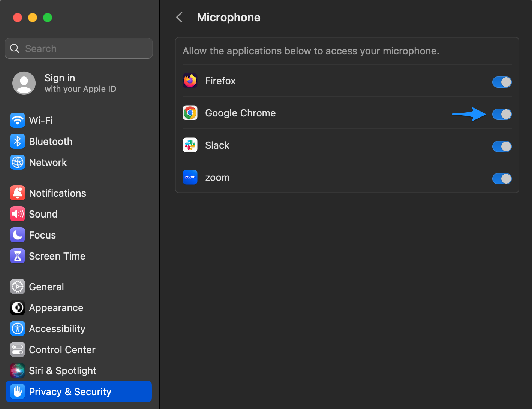Screen dimensions: 532x409
Task: Click the Sound speaker icon
Action: 18,214
